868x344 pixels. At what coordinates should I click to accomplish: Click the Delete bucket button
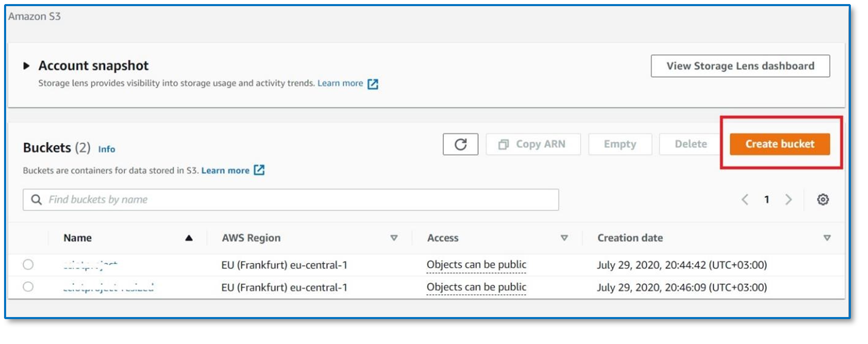[x=690, y=144]
